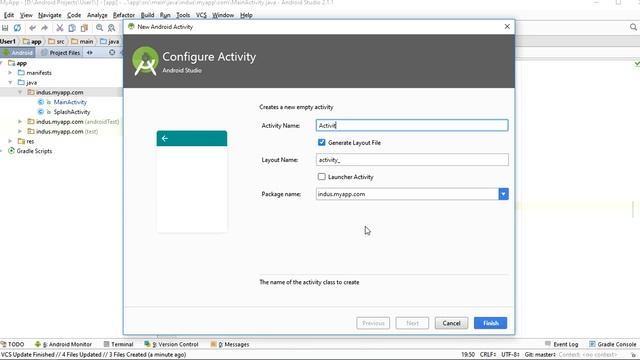Image resolution: width=640 pixels, height=360 pixels.
Task: Click the res folder icon
Action: 21,141
